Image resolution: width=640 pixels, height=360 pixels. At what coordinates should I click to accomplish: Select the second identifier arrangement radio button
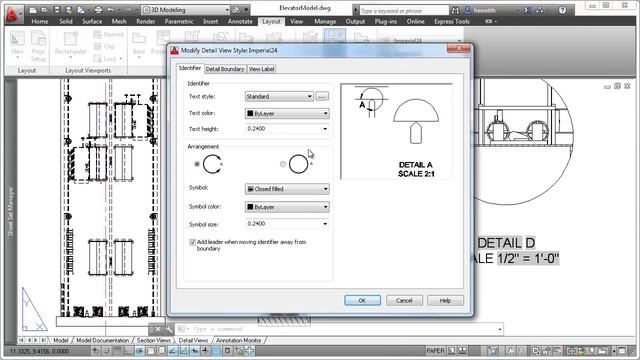[283, 164]
